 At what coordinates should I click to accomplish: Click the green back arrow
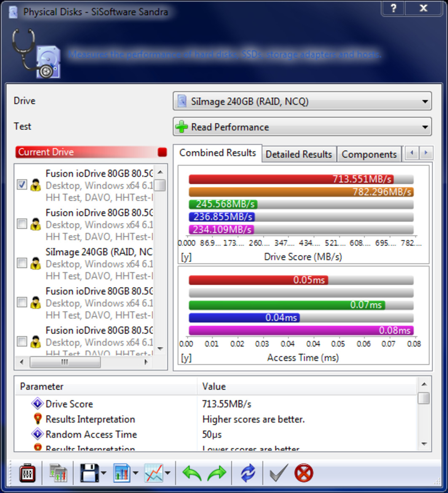[191, 473]
